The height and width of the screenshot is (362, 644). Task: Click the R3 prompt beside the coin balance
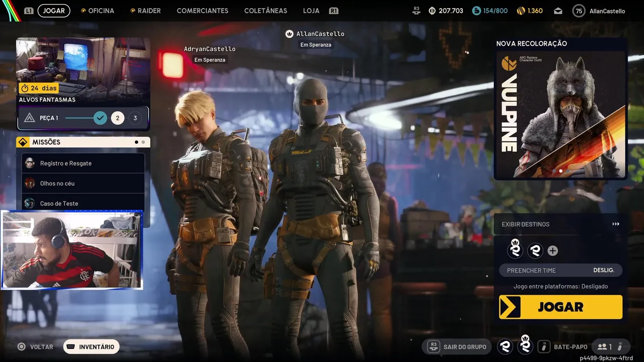pos(416,10)
